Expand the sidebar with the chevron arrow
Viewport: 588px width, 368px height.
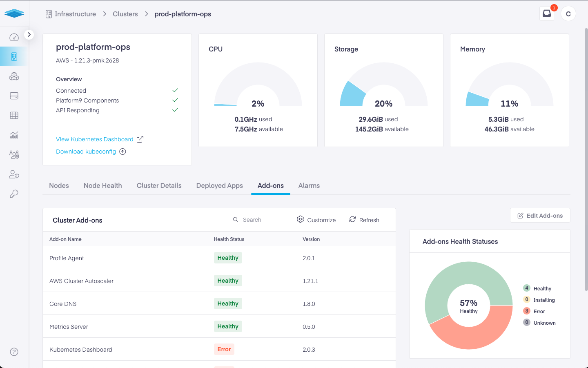pyautogui.click(x=29, y=35)
